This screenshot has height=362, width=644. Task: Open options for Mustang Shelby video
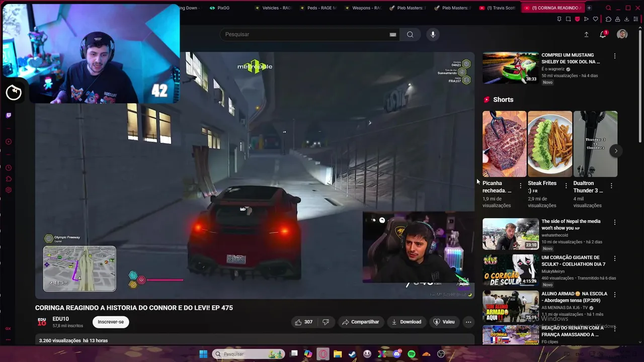point(614,56)
